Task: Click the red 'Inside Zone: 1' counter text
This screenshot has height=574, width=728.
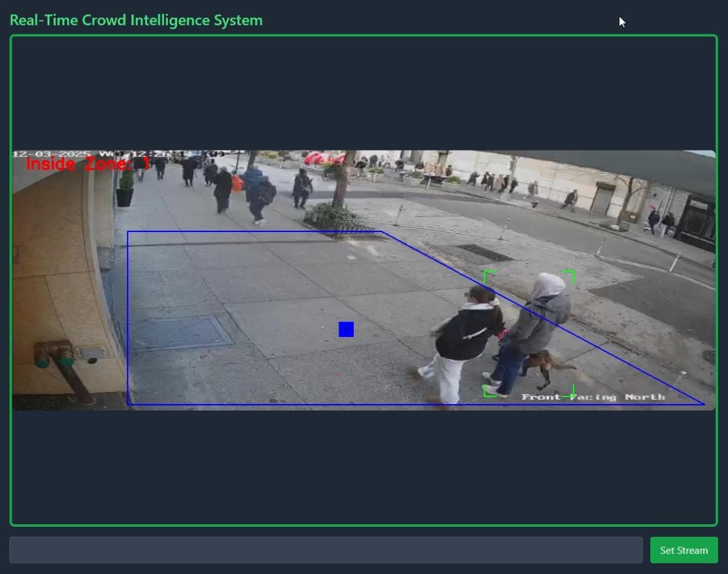Action: [88, 164]
